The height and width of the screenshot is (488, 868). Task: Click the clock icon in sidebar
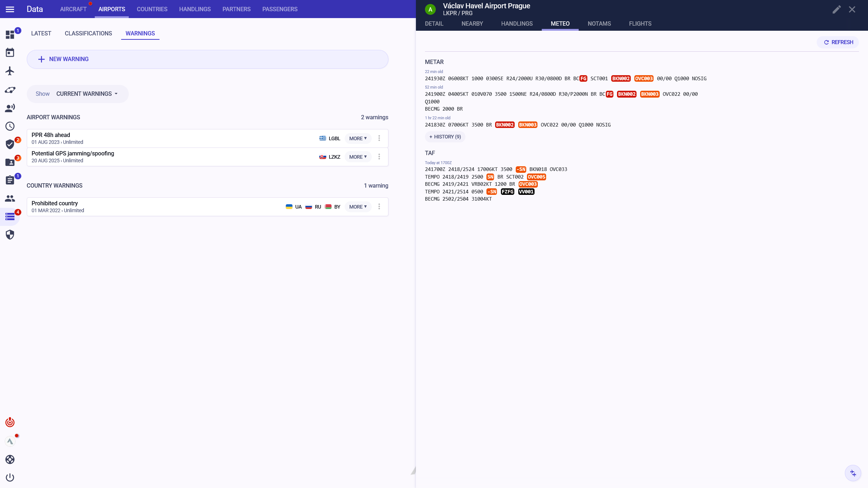pos(10,126)
